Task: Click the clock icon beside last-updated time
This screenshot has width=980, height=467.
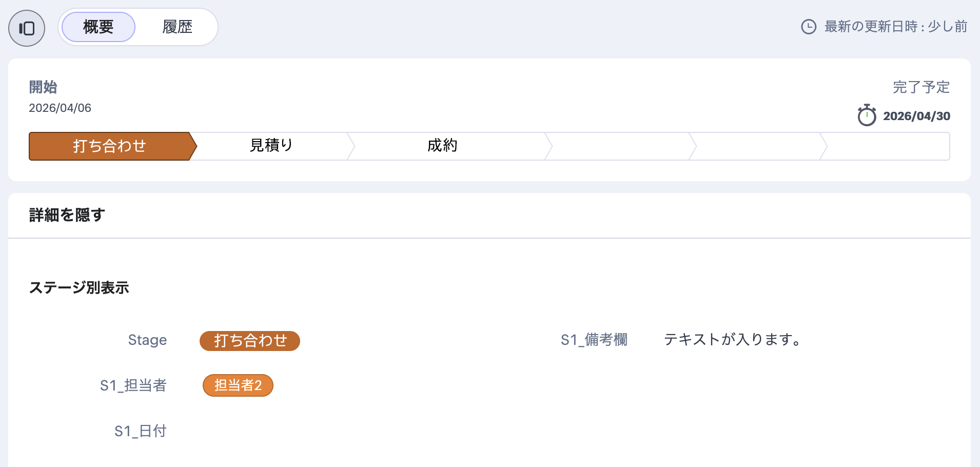Action: [808, 27]
